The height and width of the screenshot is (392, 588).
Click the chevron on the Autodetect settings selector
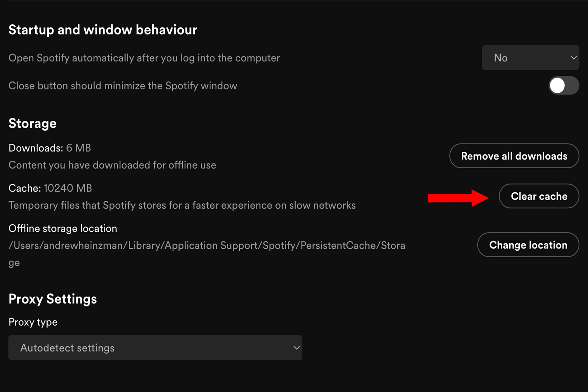click(297, 348)
